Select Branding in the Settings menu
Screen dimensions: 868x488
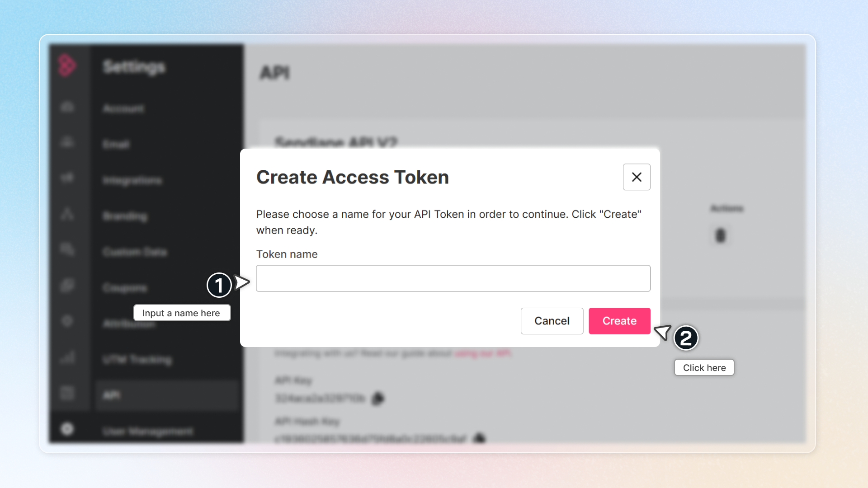[x=125, y=216]
